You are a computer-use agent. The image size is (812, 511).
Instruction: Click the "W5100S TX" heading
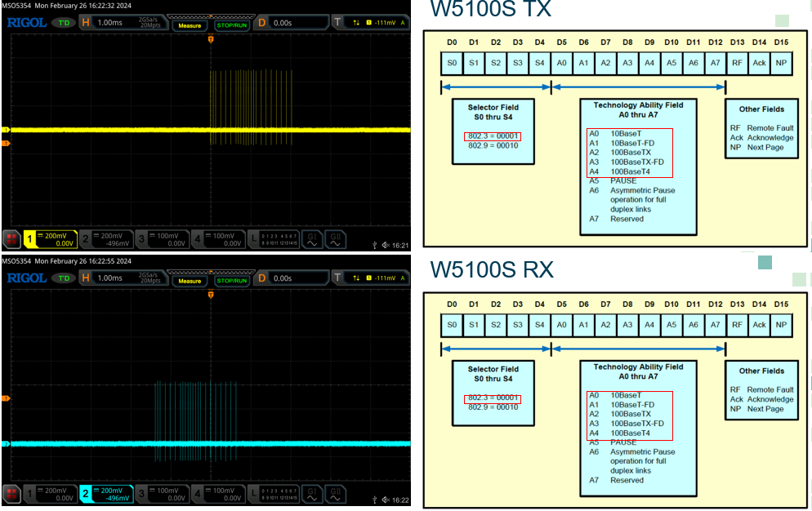click(490, 9)
